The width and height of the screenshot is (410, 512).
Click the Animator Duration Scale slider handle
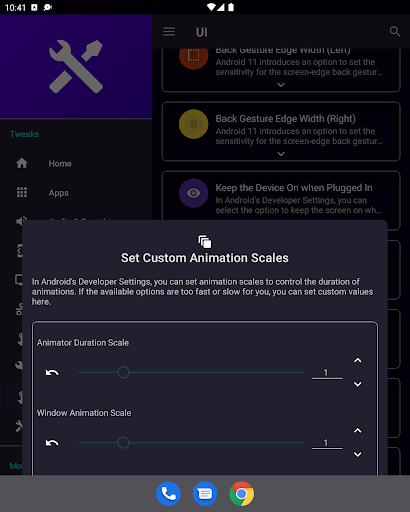pyautogui.click(x=123, y=372)
